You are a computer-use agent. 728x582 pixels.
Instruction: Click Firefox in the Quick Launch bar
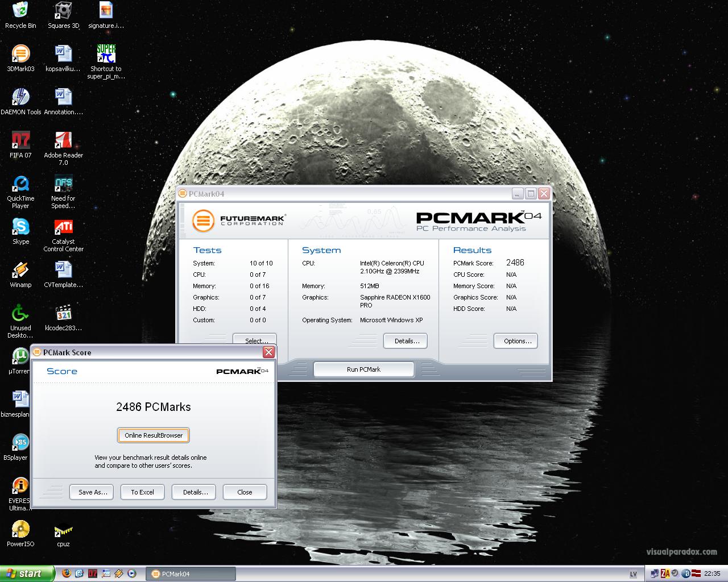click(67, 573)
